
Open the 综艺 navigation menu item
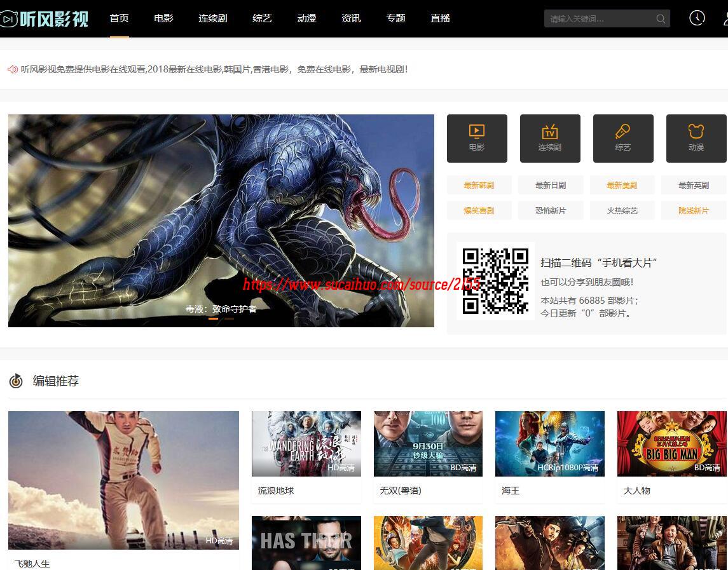(262, 18)
